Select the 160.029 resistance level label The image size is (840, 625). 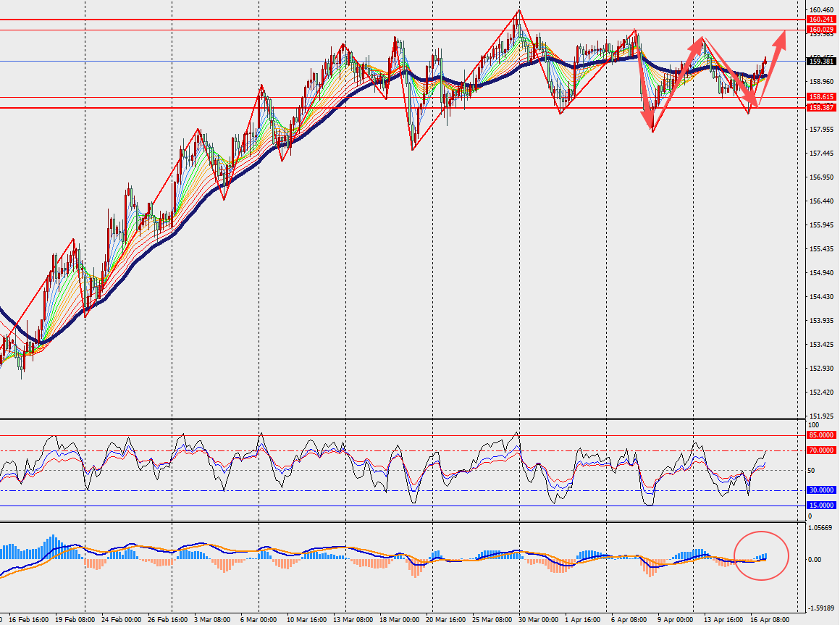821,29
